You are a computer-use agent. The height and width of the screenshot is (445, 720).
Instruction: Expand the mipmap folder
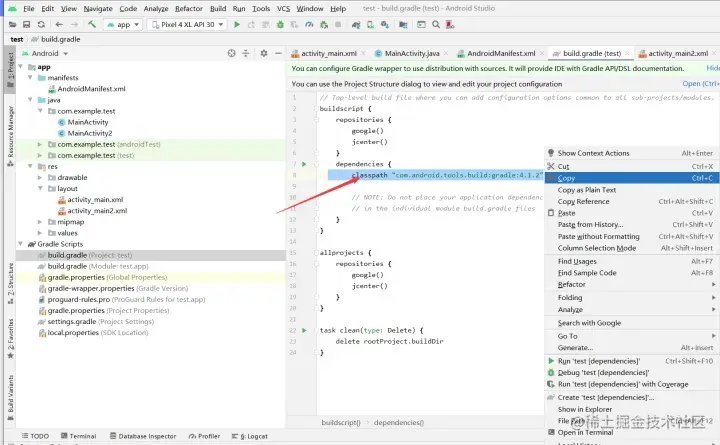40,222
